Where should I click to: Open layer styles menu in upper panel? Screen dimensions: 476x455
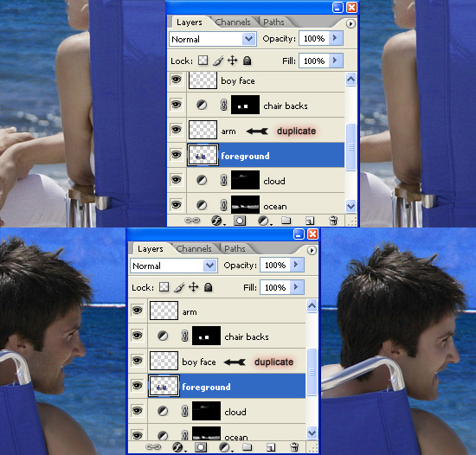pyautogui.click(x=217, y=221)
